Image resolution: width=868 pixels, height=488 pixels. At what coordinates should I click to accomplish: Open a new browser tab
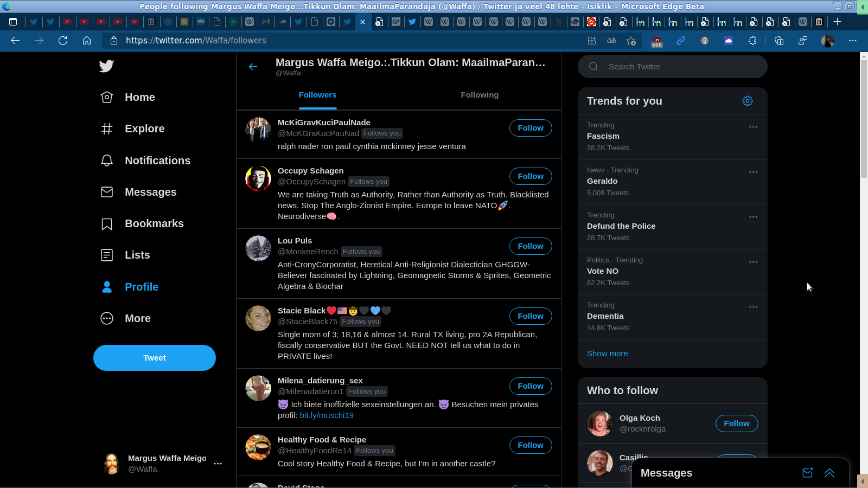pos(837,22)
